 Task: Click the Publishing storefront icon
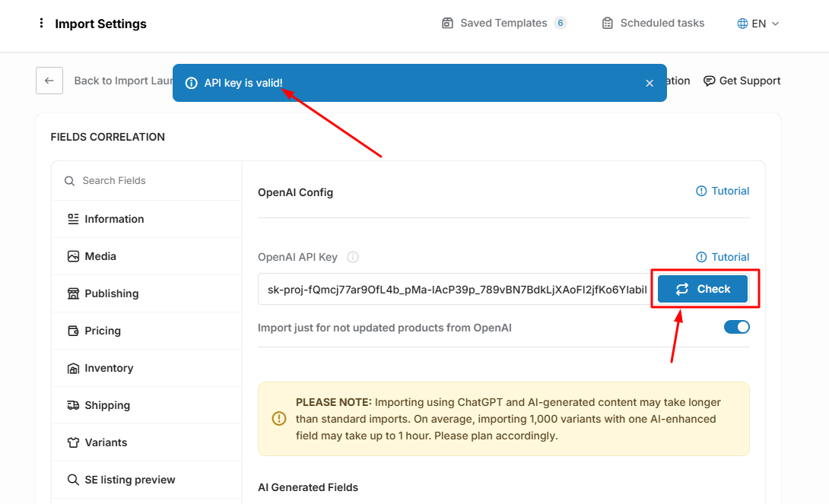click(73, 293)
